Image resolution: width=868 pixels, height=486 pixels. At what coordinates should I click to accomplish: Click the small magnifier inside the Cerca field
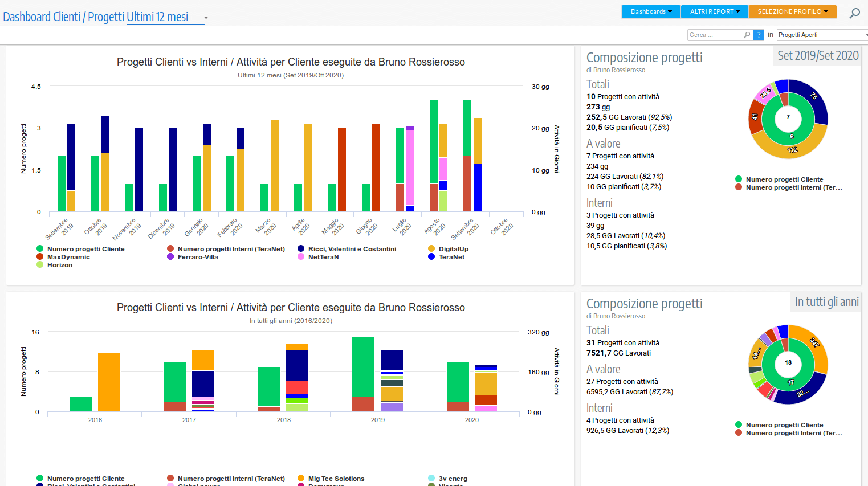click(747, 35)
